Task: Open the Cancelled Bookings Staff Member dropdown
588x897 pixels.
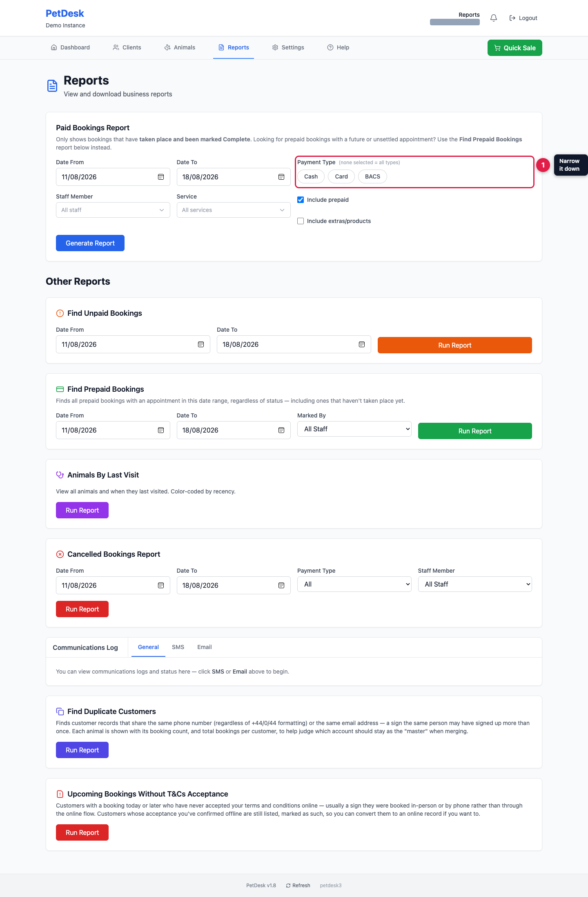Action: tap(475, 584)
